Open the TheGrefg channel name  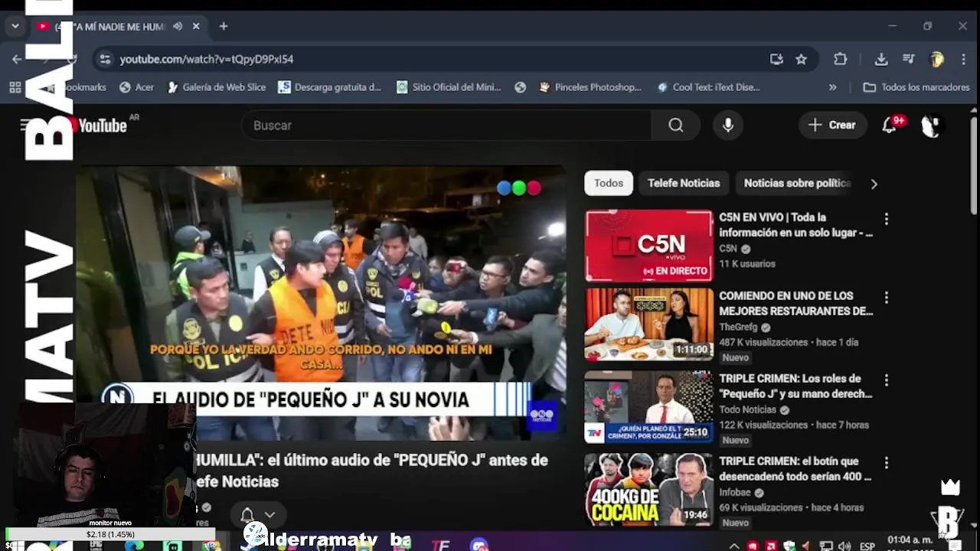[x=738, y=327]
